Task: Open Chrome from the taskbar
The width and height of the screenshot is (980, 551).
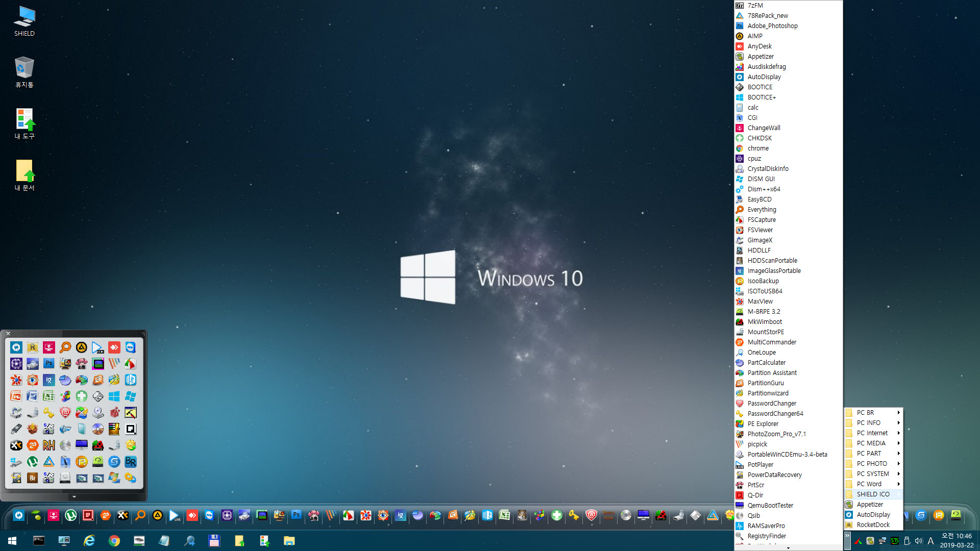Action: pyautogui.click(x=114, y=541)
